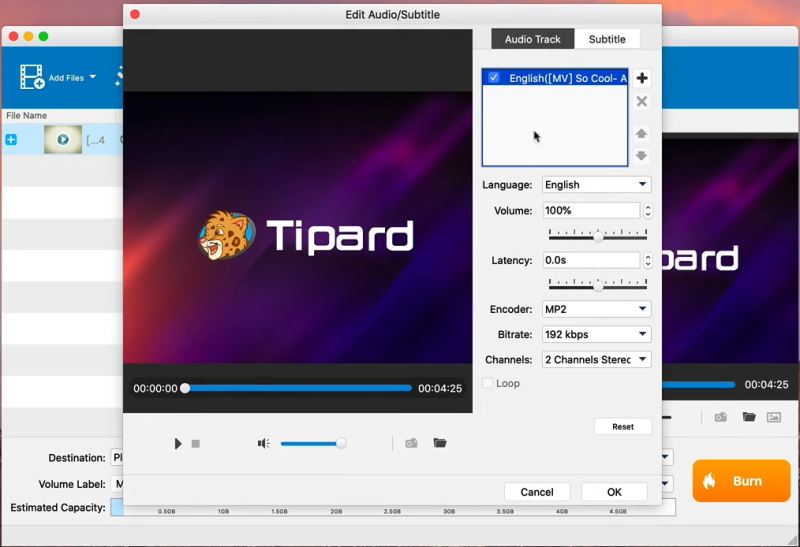Enable the Loop checkbox
The height and width of the screenshot is (547, 800).
488,383
